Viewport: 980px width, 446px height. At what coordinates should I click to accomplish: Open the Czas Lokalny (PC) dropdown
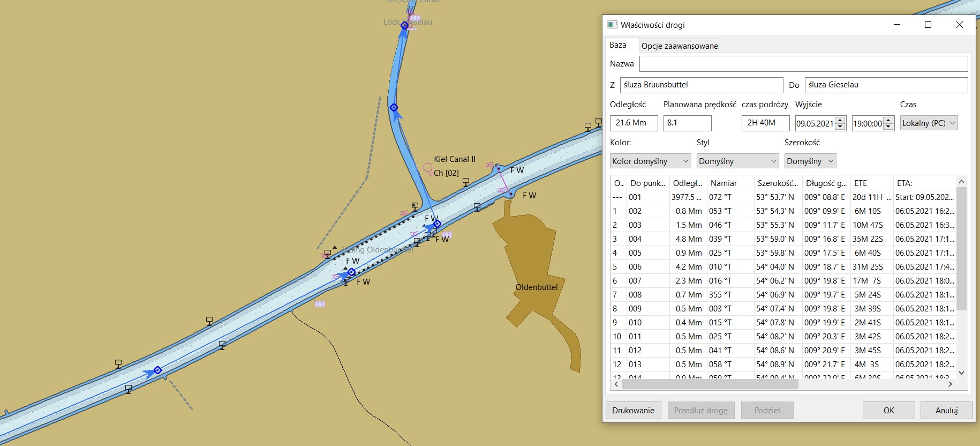tap(928, 123)
